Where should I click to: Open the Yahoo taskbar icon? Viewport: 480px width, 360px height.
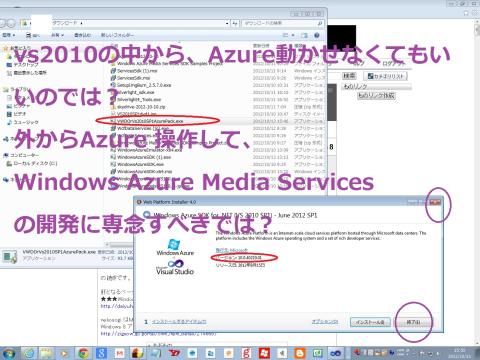pos(174,353)
